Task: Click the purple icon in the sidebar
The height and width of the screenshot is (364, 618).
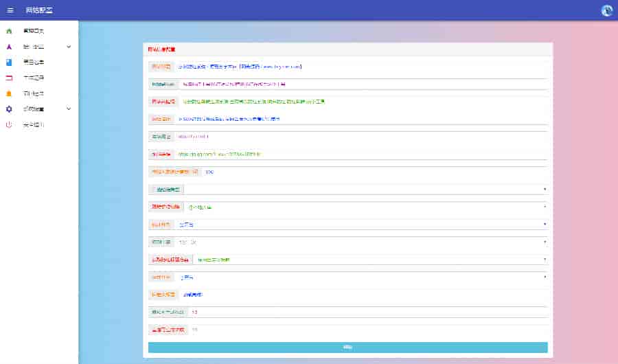Action: point(9,47)
